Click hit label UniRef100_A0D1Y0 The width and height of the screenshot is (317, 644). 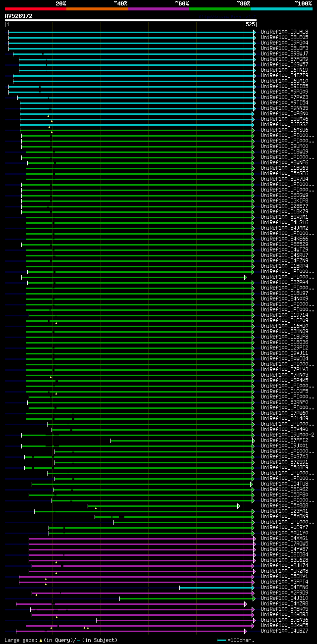coord(284,533)
